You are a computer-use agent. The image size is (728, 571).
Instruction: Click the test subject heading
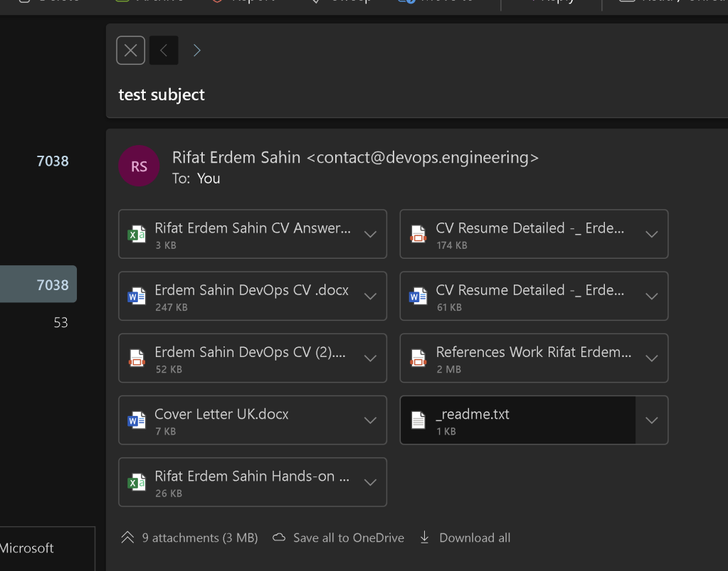[161, 95]
